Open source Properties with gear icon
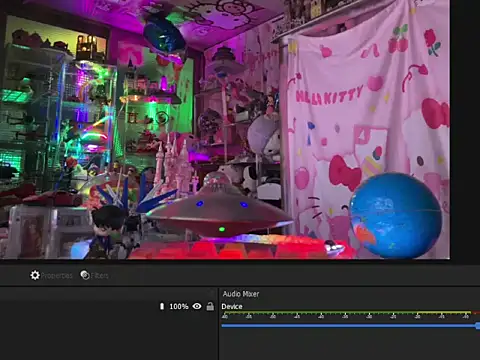The width and height of the screenshot is (480, 360). (51, 275)
